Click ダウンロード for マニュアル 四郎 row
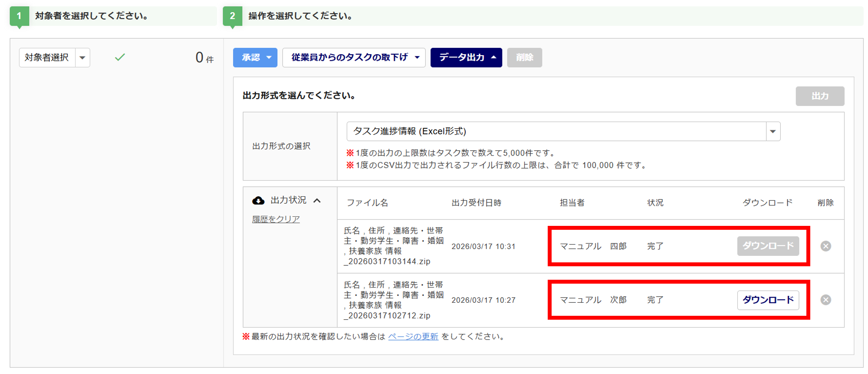 (768, 246)
